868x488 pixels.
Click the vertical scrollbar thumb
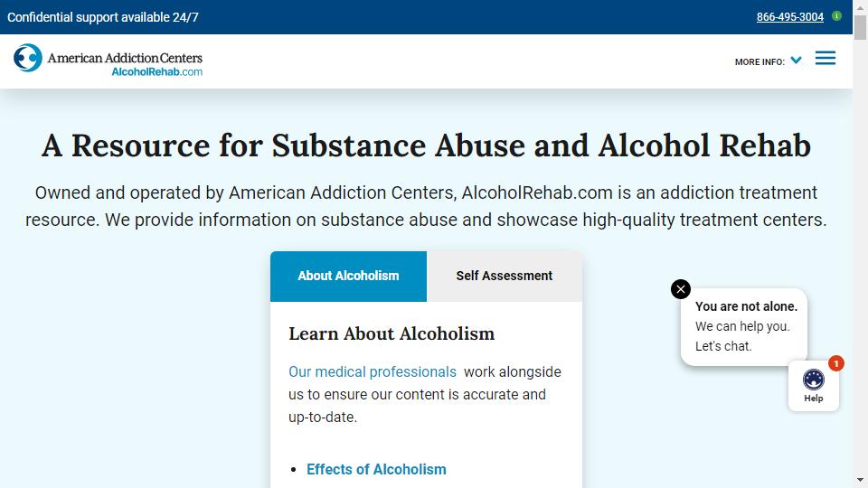tap(860, 28)
